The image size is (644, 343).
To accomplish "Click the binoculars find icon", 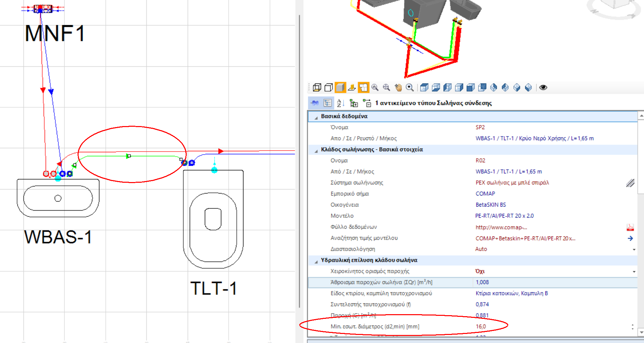I will 315,103.
